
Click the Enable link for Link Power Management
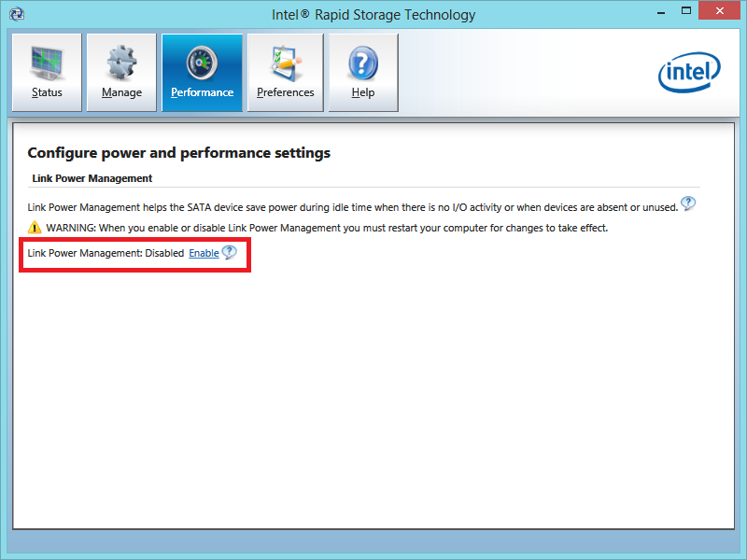pos(204,253)
